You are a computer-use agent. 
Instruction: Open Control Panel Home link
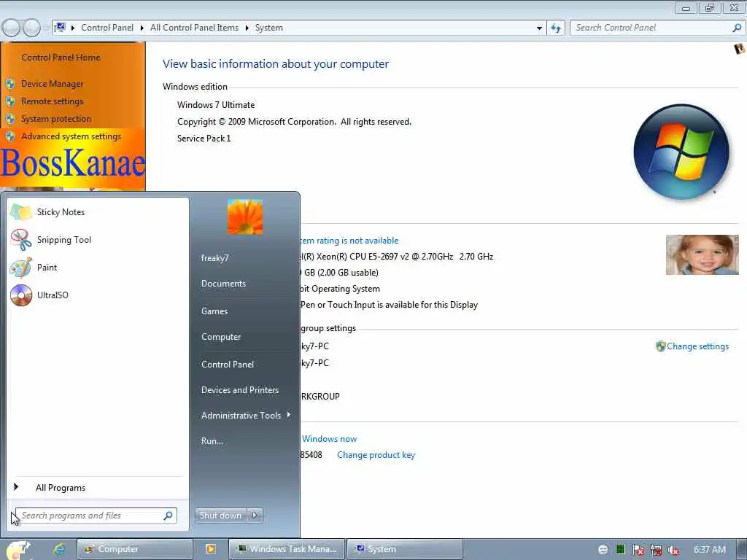click(x=61, y=57)
